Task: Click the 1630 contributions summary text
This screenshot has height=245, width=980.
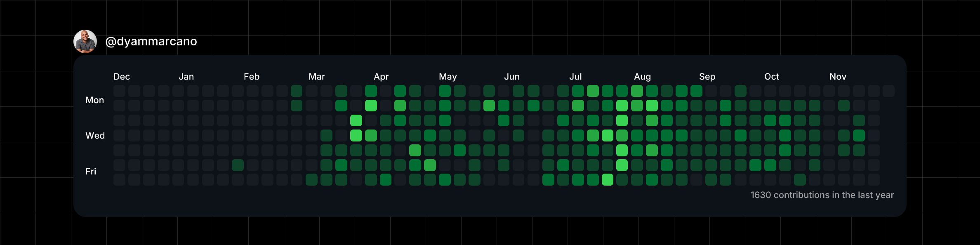Action: pos(822,195)
